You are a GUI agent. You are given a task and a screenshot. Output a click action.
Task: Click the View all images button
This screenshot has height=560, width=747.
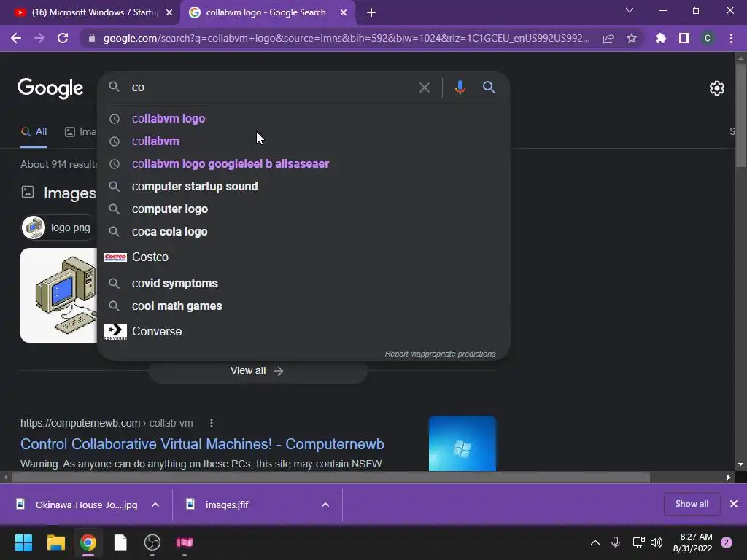click(258, 371)
